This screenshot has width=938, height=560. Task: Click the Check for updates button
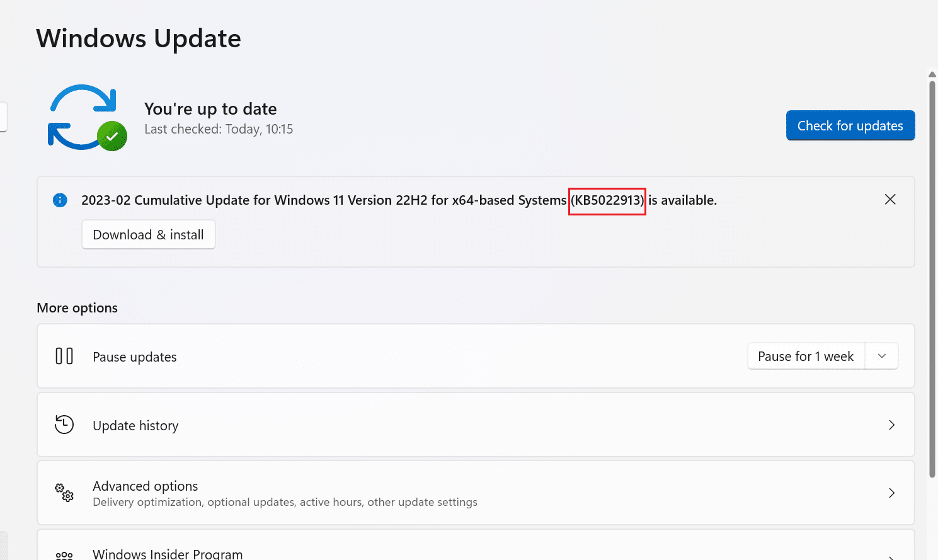850,125
